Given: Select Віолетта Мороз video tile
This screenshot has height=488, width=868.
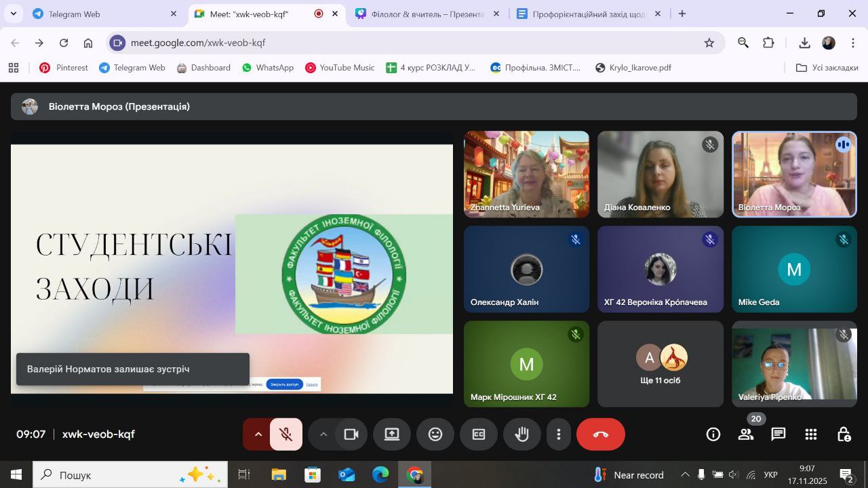Looking at the screenshot, I should 794,174.
